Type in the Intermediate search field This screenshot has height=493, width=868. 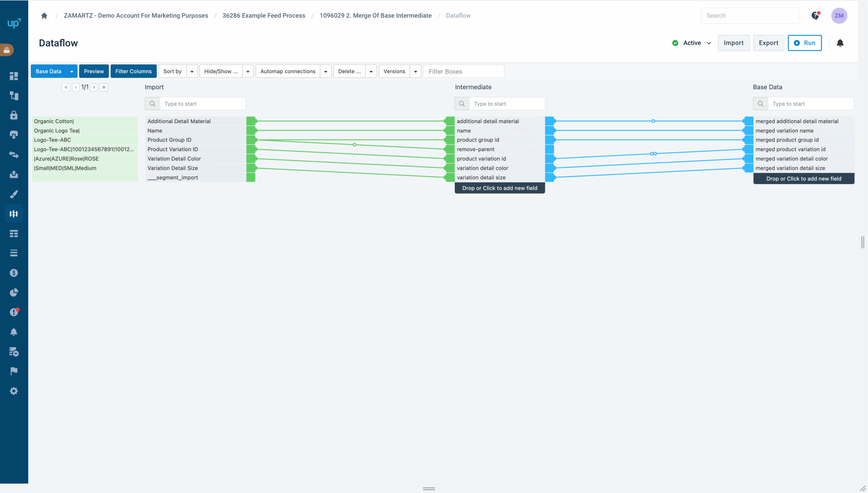click(507, 103)
